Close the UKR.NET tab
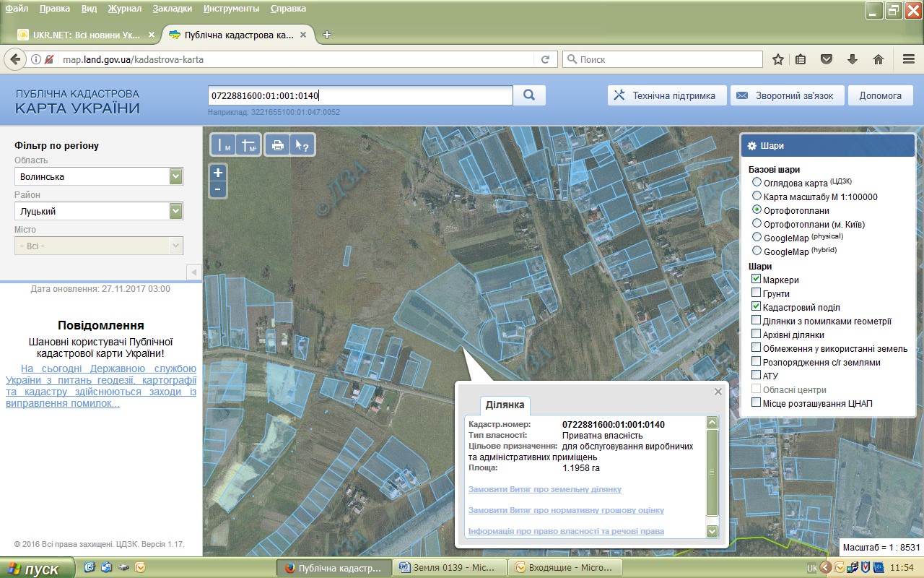The width and height of the screenshot is (924, 578). [151, 35]
